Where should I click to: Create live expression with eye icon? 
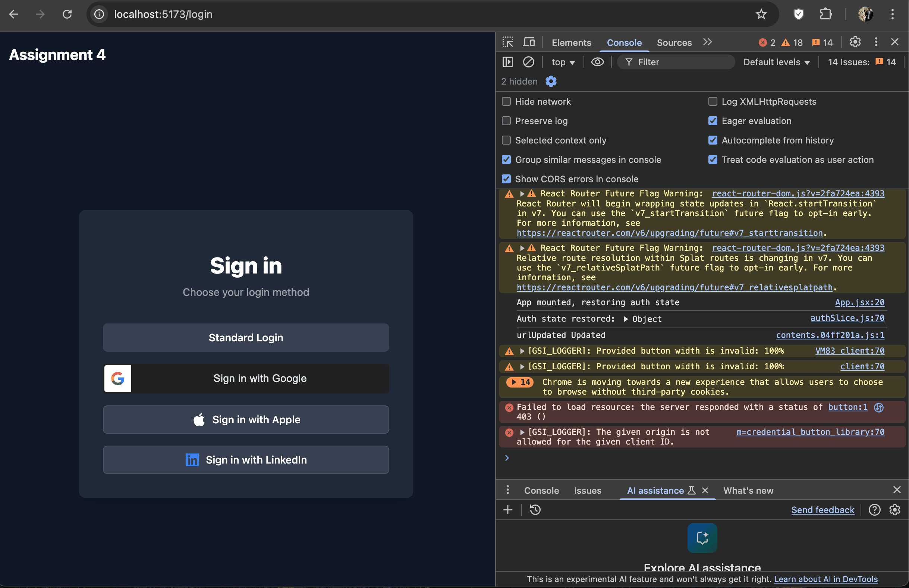click(x=597, y=62)
